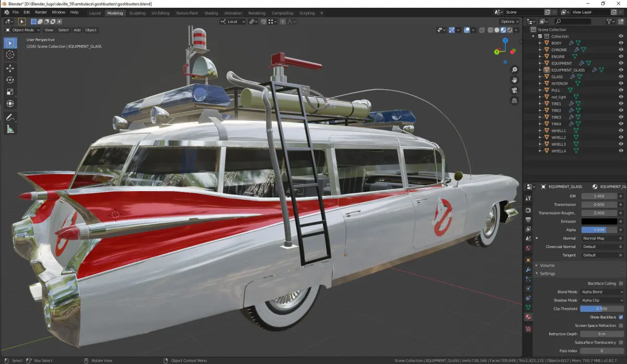The image size is (627, 364).
Task: Open the Object Data green triangle tab
Action: pos(528,308)
